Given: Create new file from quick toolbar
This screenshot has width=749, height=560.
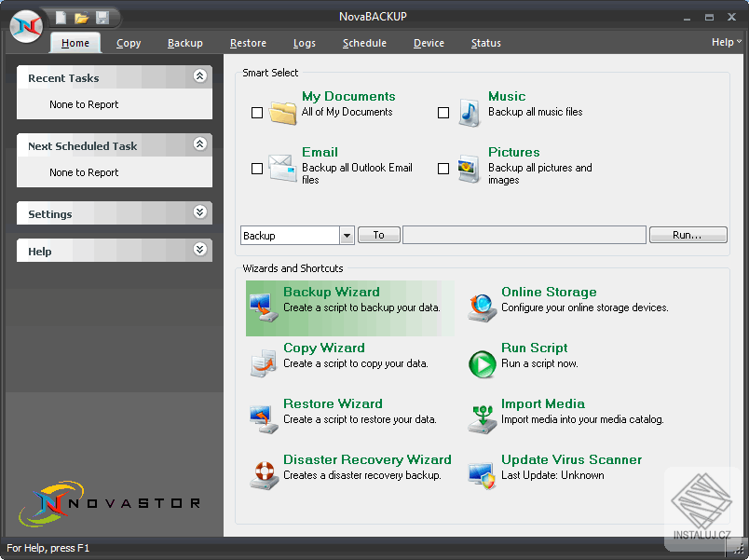Looking at the screenshot, I should (x=61, y=18).
